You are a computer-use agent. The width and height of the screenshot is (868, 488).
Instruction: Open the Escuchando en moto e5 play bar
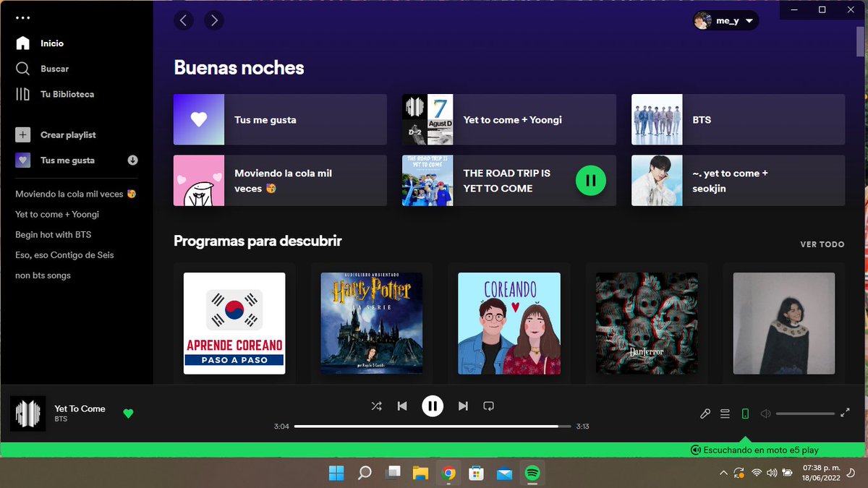tap(754, 450)
